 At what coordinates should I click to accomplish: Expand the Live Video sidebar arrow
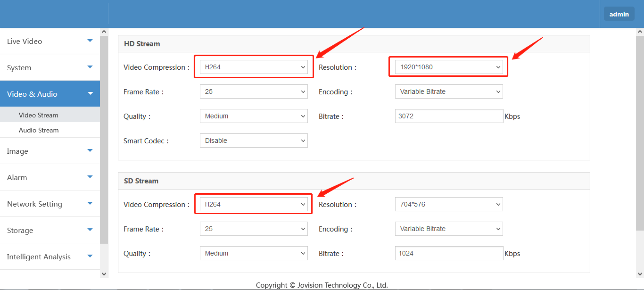[90, 41]
